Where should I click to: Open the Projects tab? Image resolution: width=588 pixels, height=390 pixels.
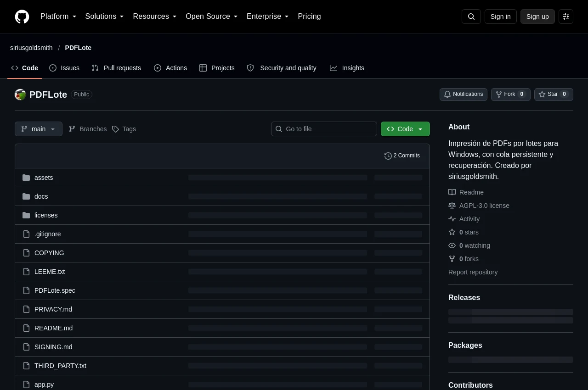coord(217,68)
